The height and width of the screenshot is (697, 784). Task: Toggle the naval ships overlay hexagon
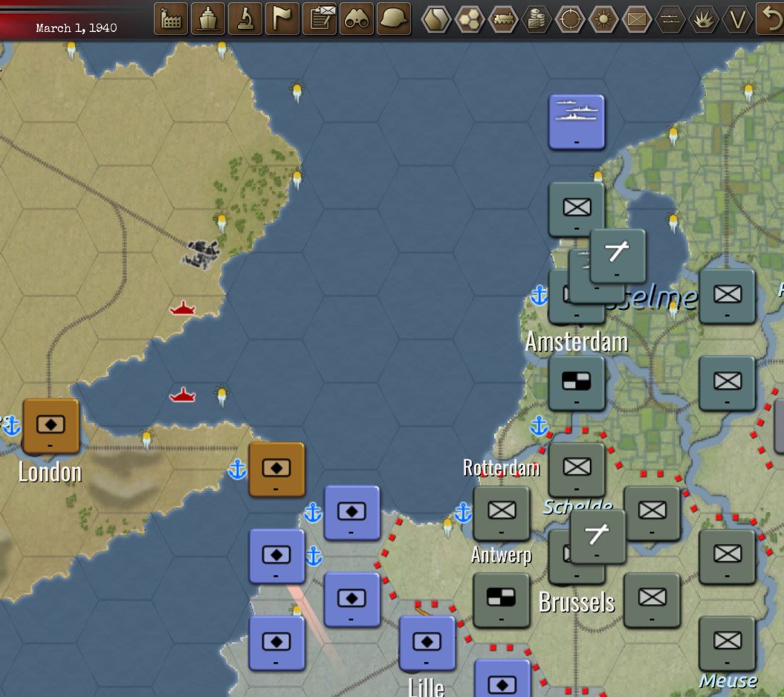[x=670, y=19]
